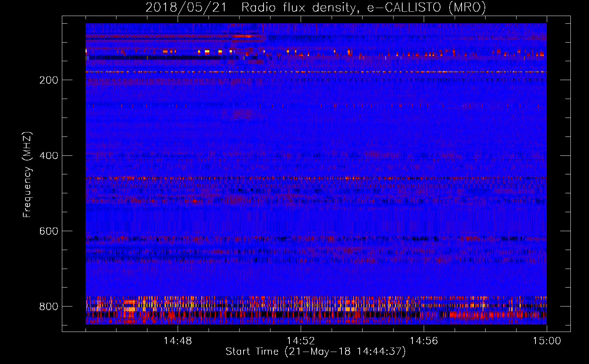
Task: Click the 14:56 time tick label
Action: (424, 341)
